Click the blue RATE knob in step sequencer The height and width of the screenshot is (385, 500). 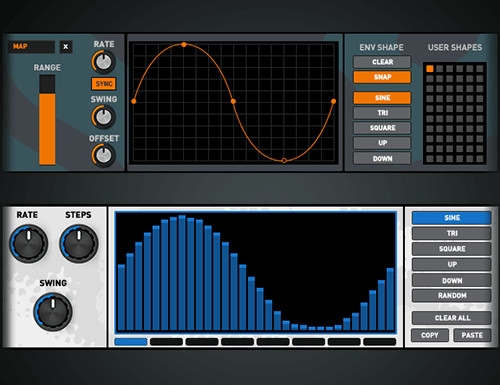(29, 244)
